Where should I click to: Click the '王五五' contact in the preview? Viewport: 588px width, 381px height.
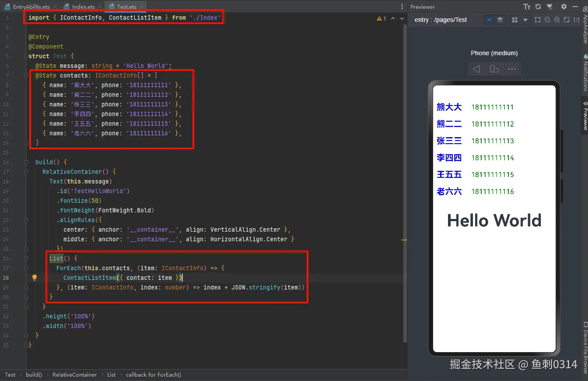pos(449,174)
